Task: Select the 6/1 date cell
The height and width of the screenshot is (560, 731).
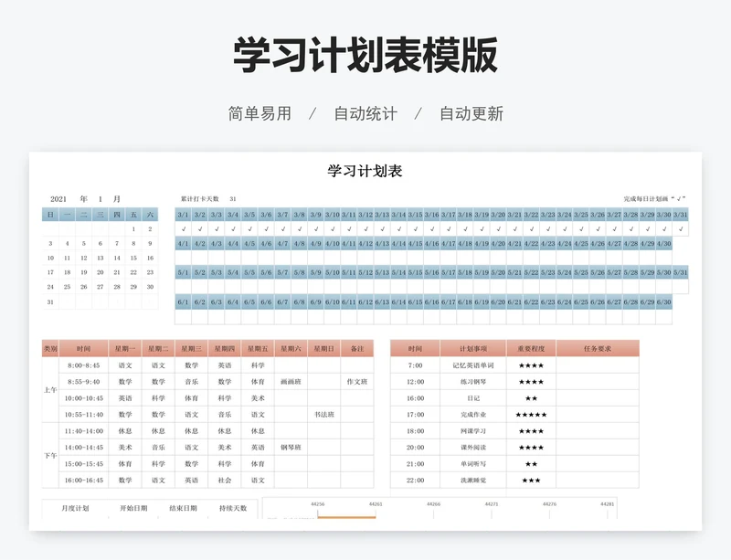Action: (184, 301)
